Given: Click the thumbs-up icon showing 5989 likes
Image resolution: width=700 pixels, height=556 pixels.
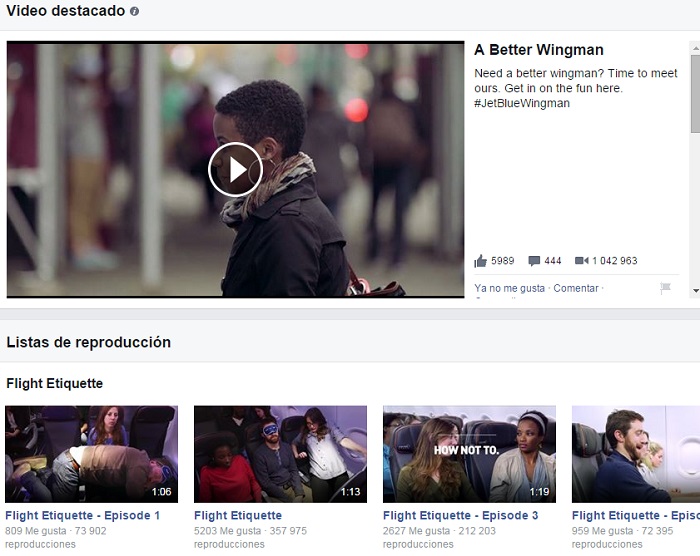Looking at the screenshot, I should click(481, 261).
